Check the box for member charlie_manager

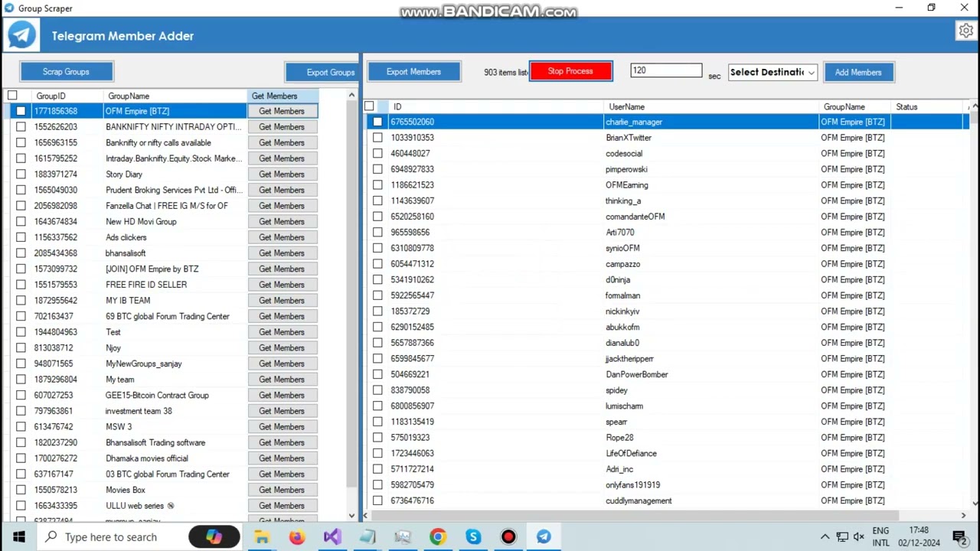click(377, 122)
